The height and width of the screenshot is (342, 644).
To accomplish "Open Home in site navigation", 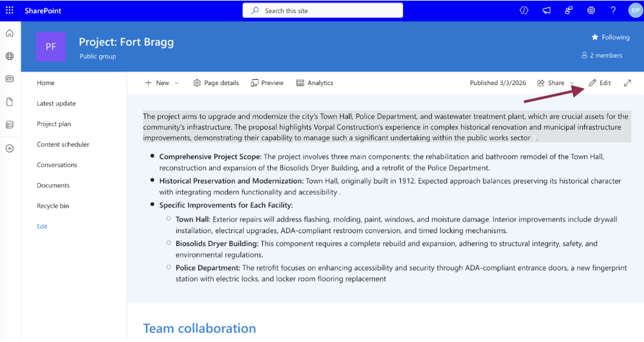I will coord(46,82).
